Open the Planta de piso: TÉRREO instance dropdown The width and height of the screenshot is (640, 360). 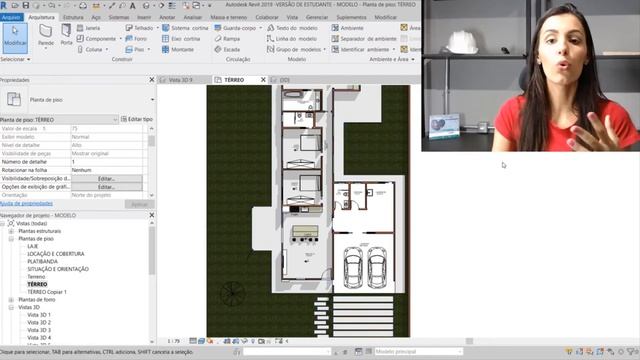[x=115, y=120]
